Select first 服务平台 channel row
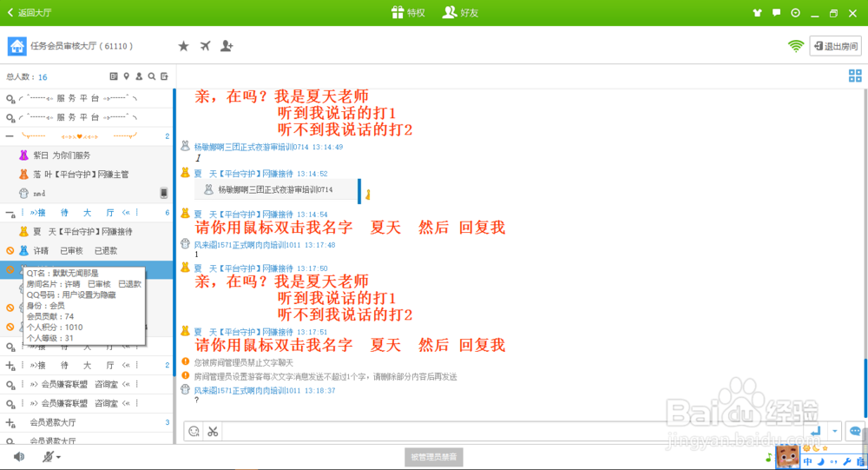 click(86, 99)
